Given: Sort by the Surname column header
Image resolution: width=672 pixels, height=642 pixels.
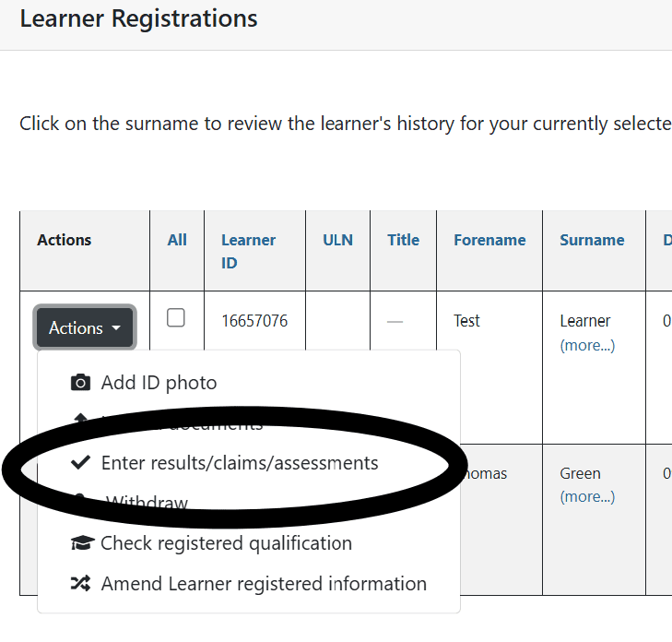Looking at the screenshot, I should [592, 240].
